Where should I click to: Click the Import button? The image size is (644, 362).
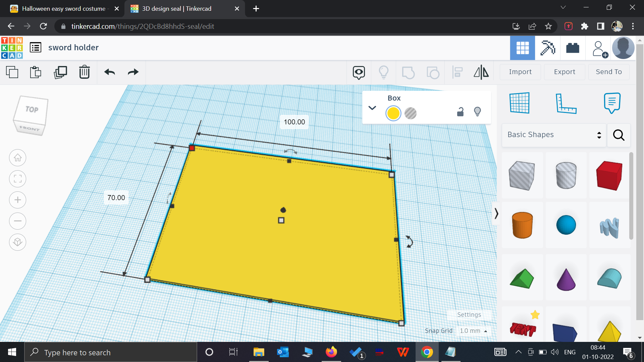pyautogui.click(x=520, y=72)
